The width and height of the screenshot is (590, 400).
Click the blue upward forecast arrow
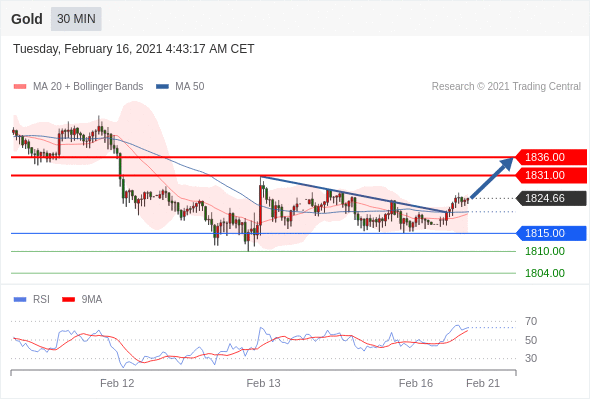click(492, 177)
